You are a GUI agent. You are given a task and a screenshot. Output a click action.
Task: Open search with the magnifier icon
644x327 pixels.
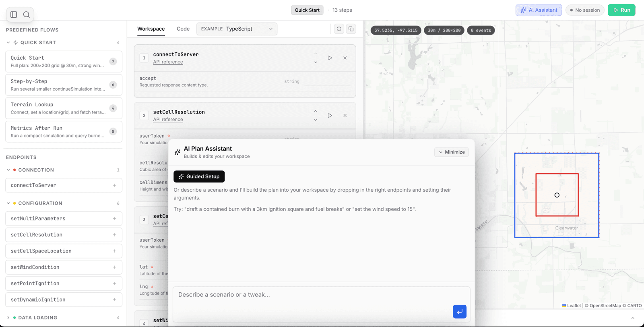(x=27, y=14)
